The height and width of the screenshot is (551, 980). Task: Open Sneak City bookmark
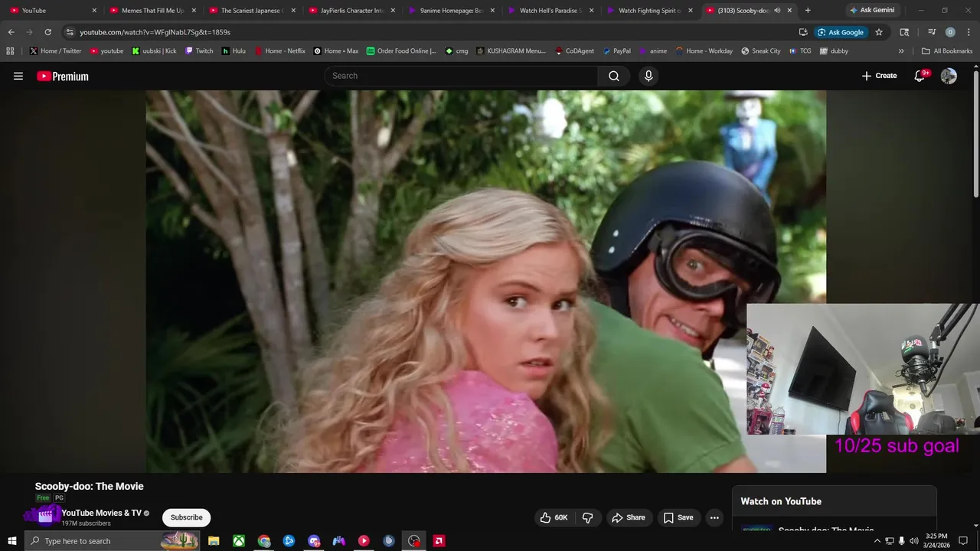coord(761,51)
